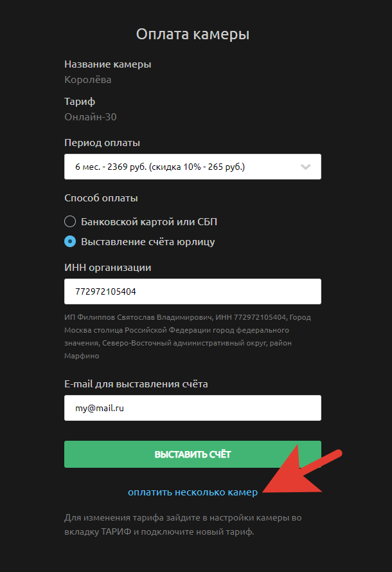Image resolution: width=392 pixels, height=572 pixels.
Task: Click the "Оплата камеры" page heading
Action: click(192, 34)
